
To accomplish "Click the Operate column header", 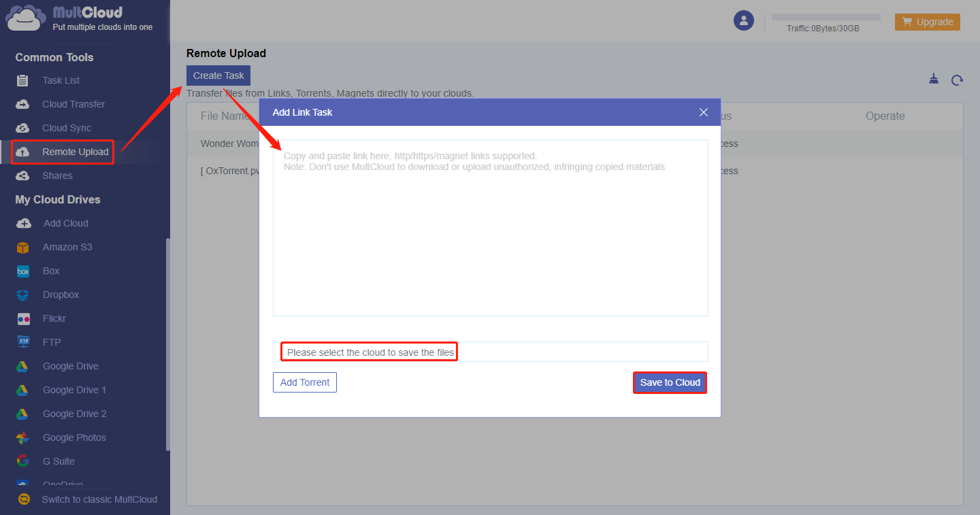I will 885,116.
